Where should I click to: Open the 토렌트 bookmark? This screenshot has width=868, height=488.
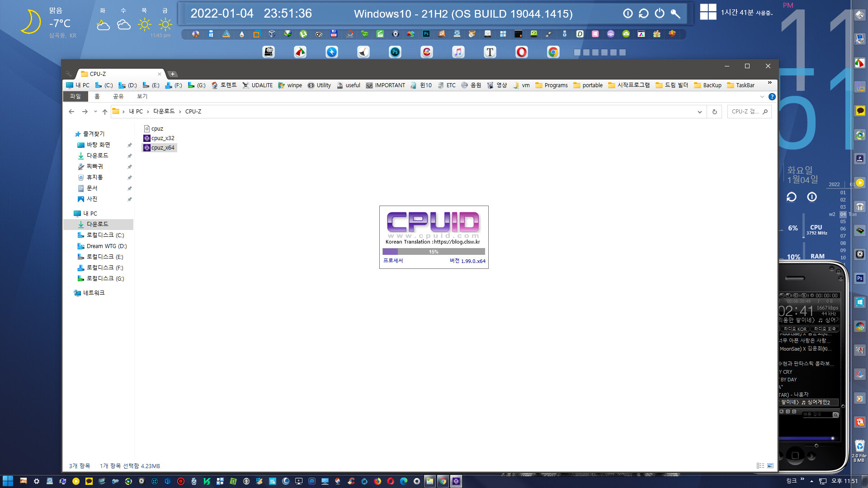click(x=224, y=85)
